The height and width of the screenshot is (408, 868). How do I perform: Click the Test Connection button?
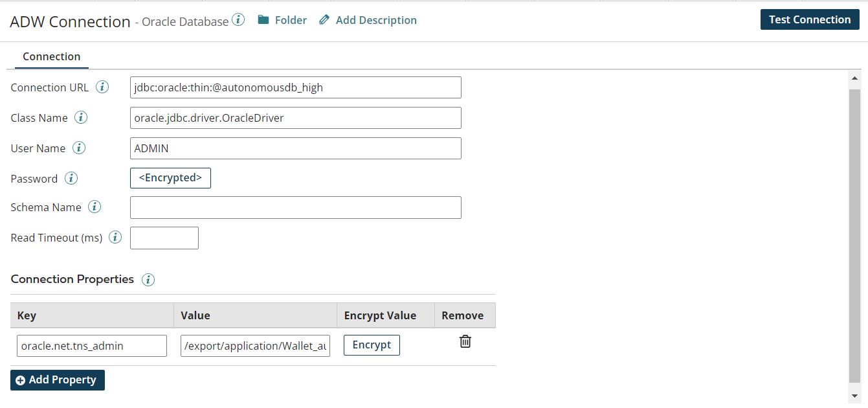click(809, 19)
